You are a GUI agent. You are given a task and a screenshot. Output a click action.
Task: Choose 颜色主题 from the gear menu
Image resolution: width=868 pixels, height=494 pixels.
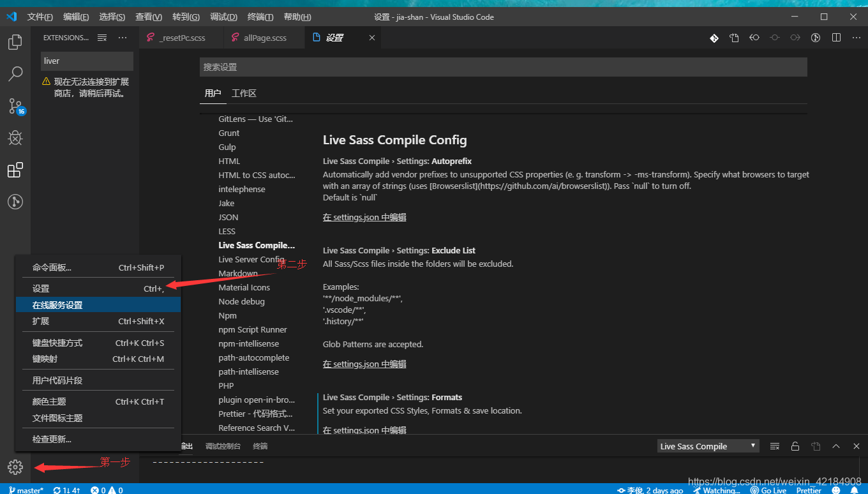[x=98, y=401]
